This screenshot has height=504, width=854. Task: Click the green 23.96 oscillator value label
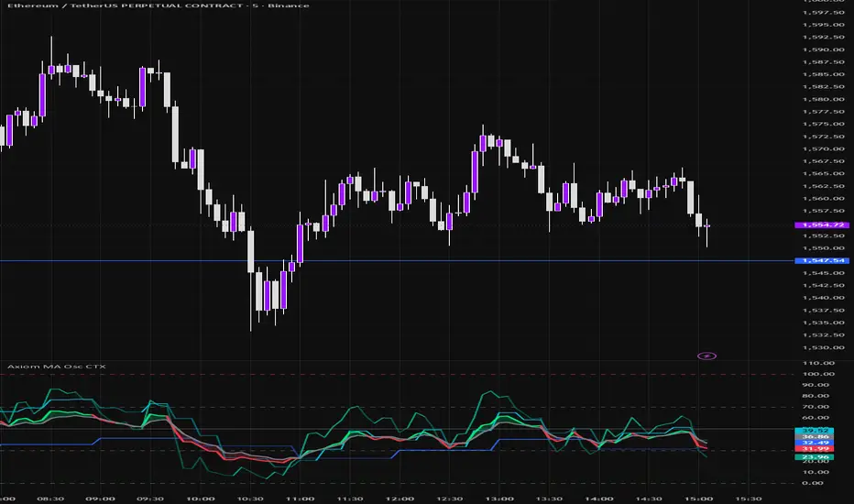(815, 457)
